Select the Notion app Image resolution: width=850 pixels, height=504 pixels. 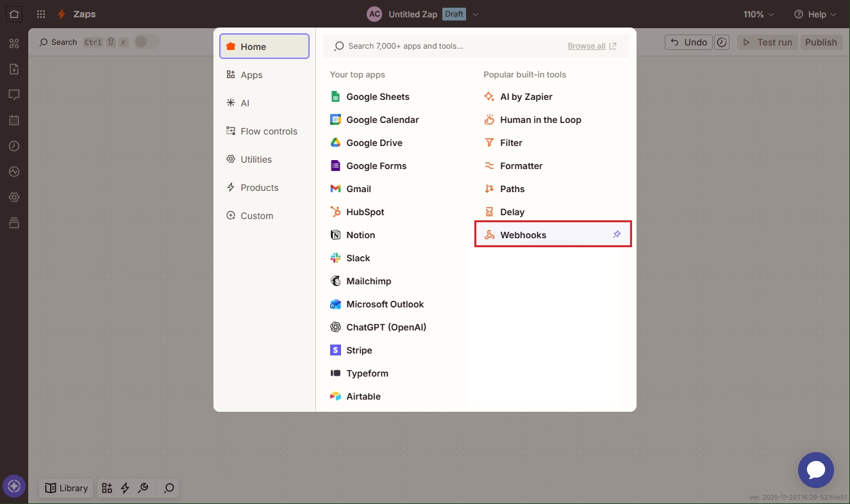353,235
